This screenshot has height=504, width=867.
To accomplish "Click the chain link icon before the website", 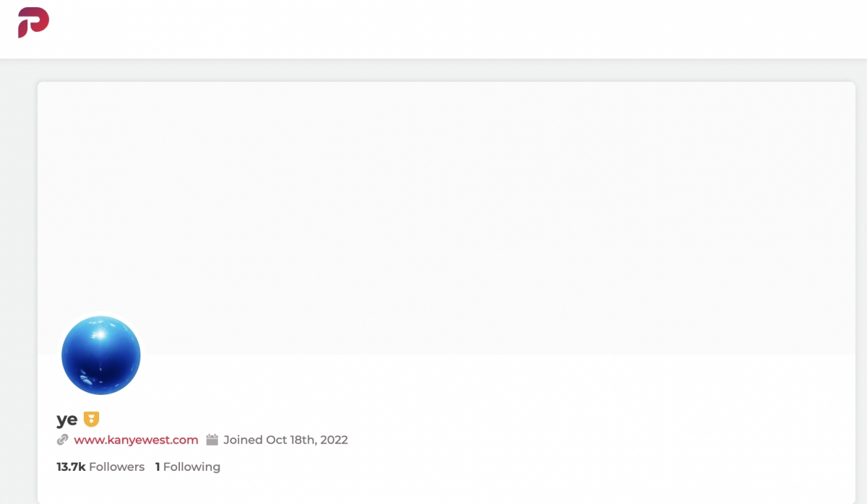I will pyautogui.click(x=63, y=440).
